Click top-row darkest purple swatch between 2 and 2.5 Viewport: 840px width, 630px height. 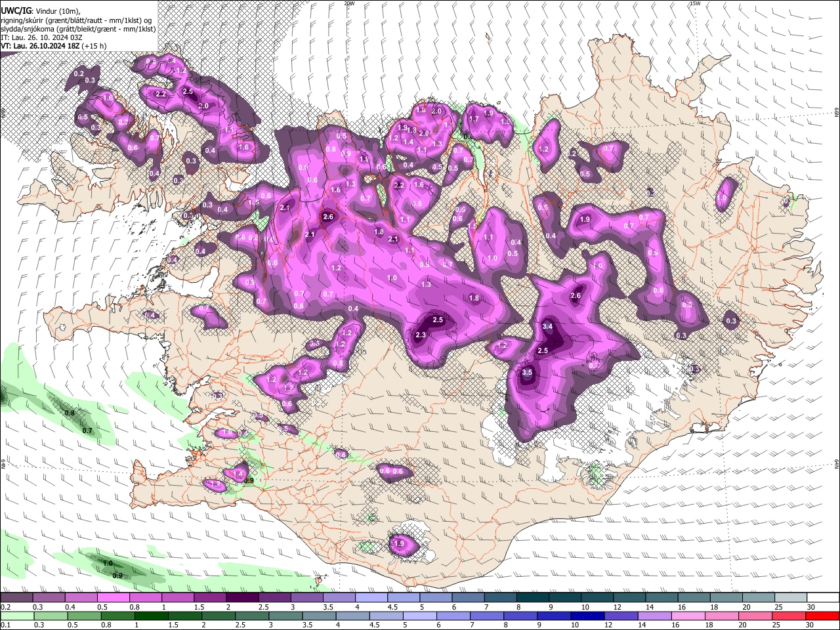242,597
